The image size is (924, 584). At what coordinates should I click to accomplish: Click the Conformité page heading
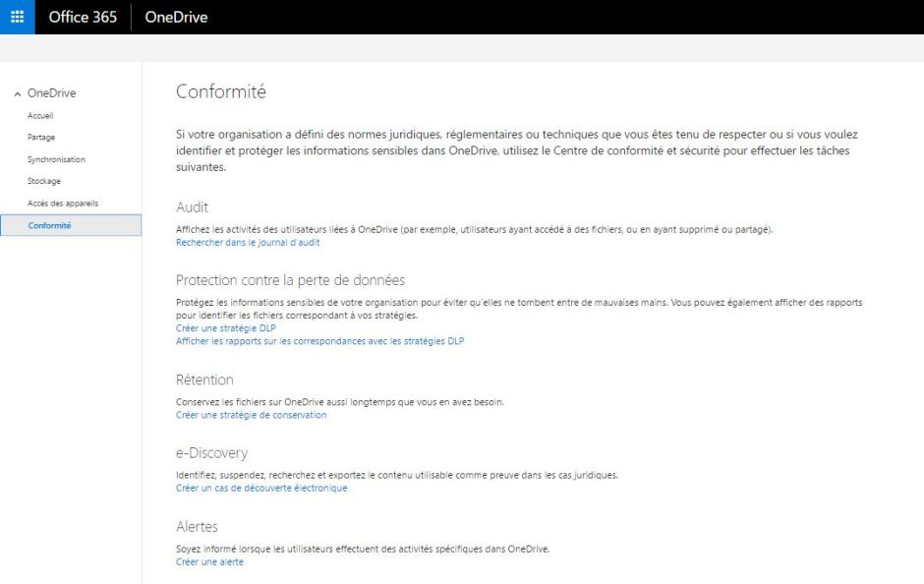coord(220,91)
